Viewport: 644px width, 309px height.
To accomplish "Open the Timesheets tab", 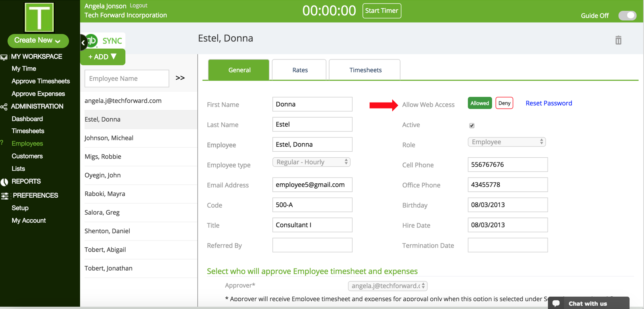I will [365, 70].
